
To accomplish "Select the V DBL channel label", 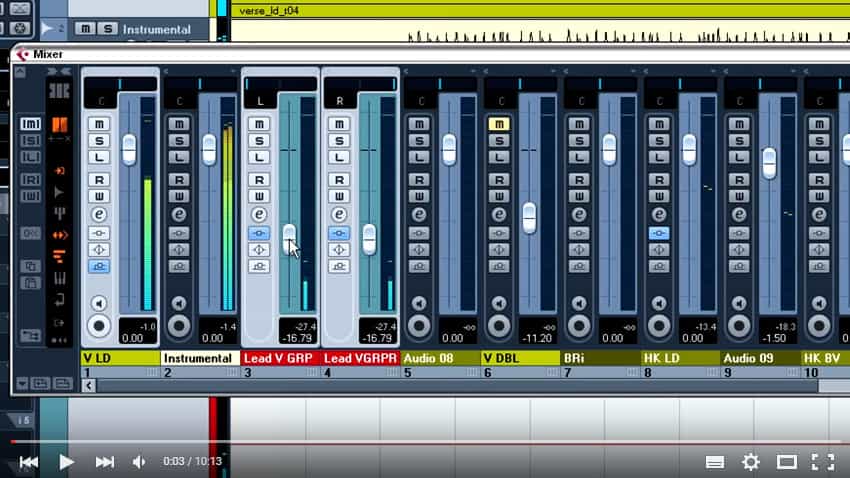I will [520, 358].
